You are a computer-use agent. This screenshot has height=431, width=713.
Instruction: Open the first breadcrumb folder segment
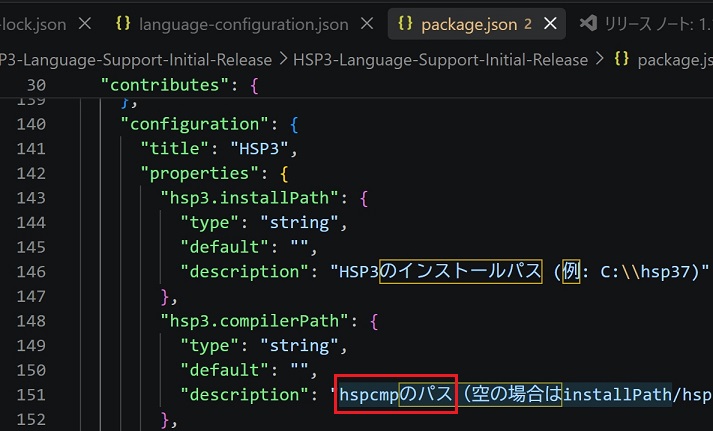pyautogui.click(x=136, y=60)
